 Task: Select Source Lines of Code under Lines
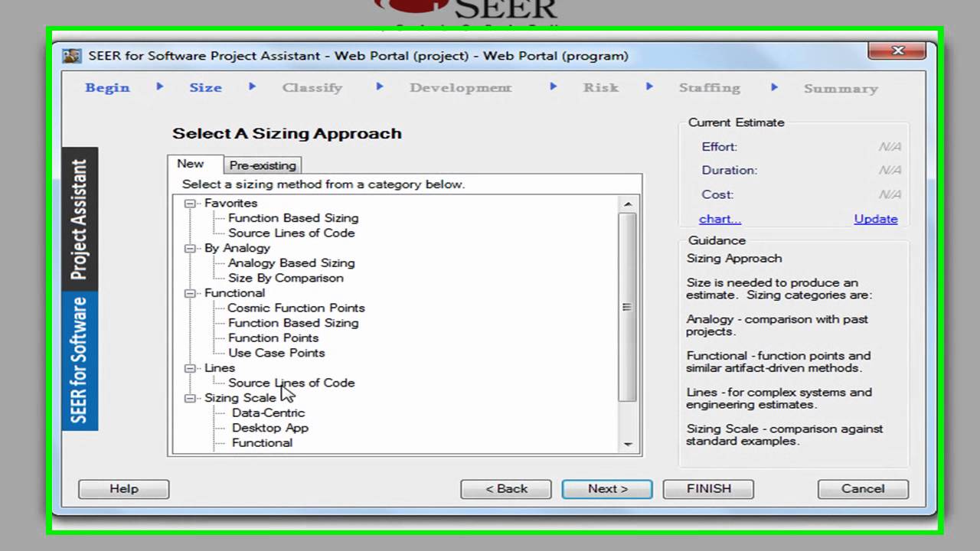coord(291,383)
